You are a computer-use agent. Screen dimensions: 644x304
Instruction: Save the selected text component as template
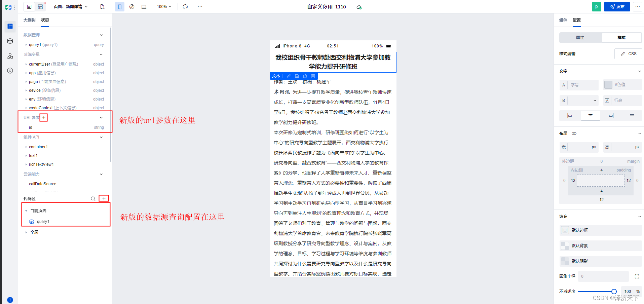click(x=297, y=76)
